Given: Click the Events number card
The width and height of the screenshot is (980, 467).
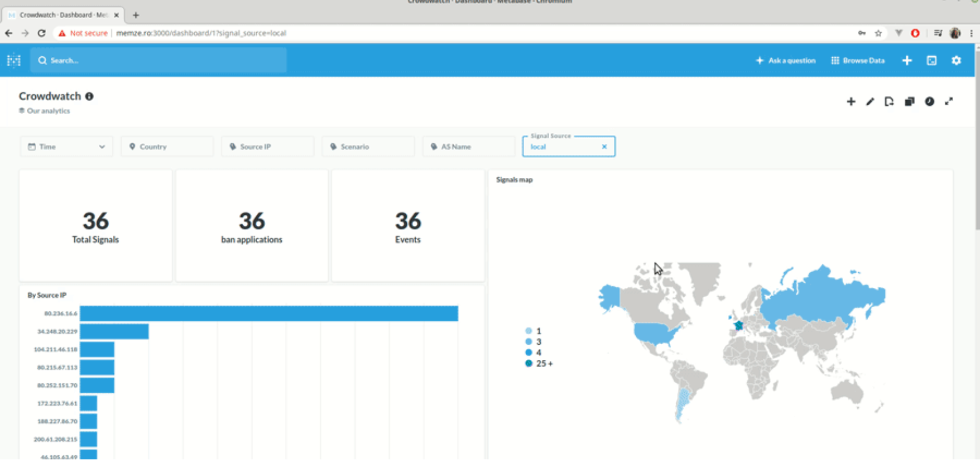Looking at the screenshot, I should click(x=408, y=226).
